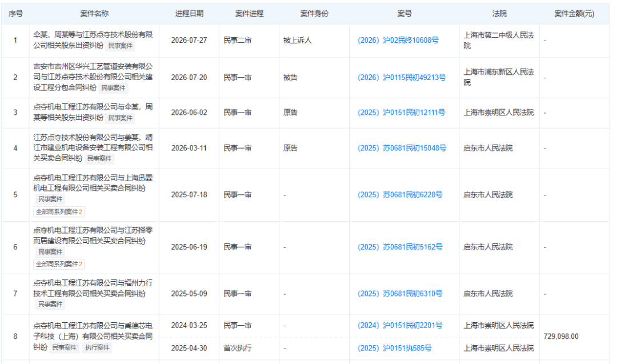Screen dimensions: 617x364
Task: Open case link 苏0681民初15048号
Action: [402, 149]
